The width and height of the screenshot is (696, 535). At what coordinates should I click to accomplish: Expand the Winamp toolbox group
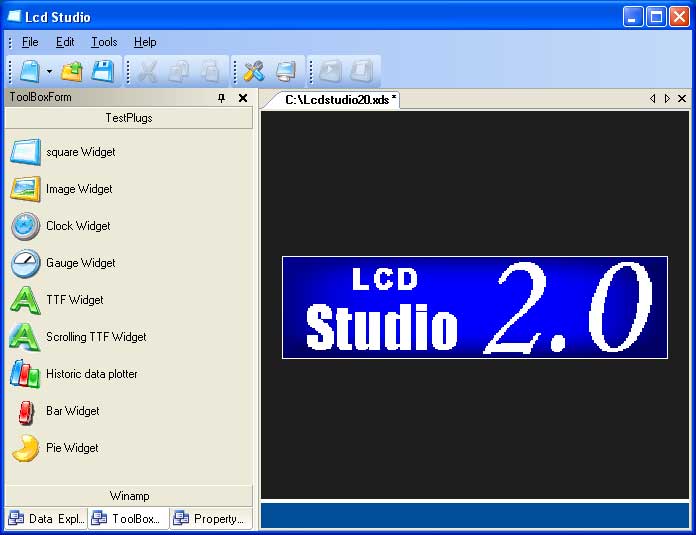pyautogui.click(x=129, y=495)
